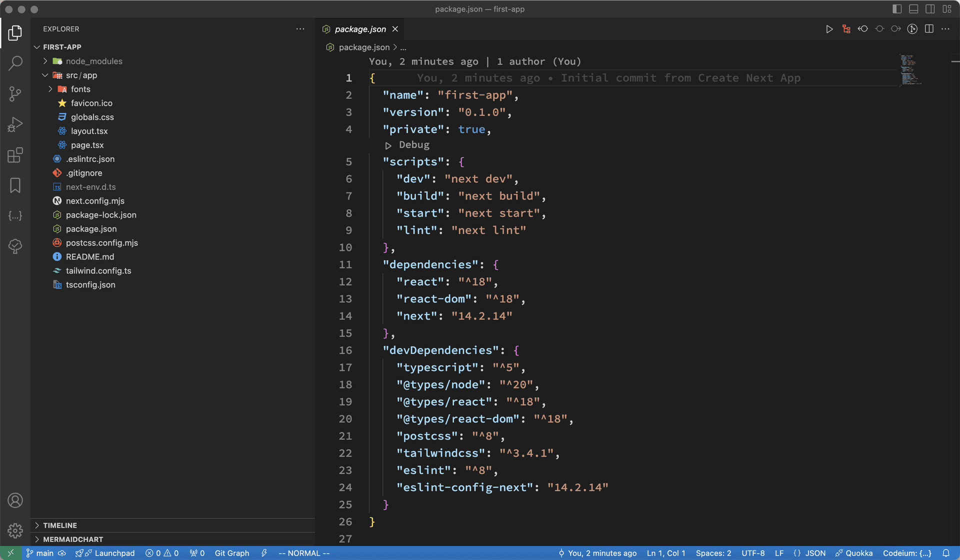This screenshot has width=960, height=560.
Task: Open the editor More Actions ellipsis
Action: click(945, 29)
